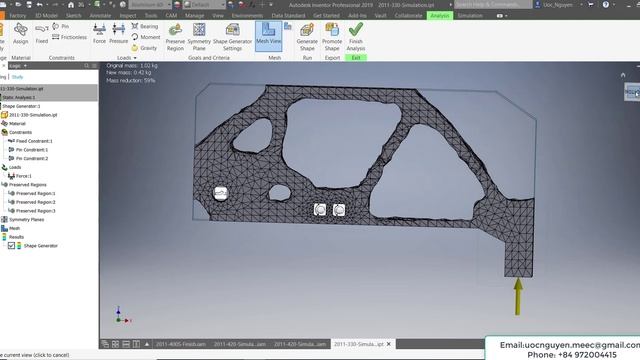Click the tile windows icon in the document bar
This screenshot has height=360, width=640.
point(116,344)
